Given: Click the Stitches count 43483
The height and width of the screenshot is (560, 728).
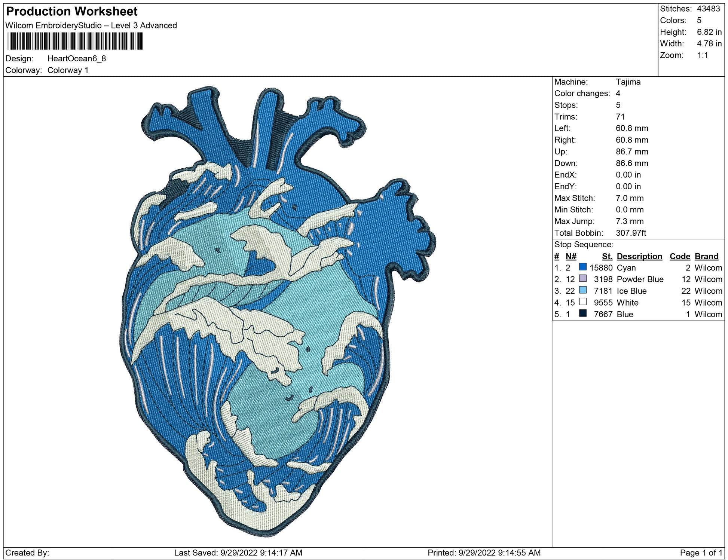Looking at the screenshot, I should pos(708,9).
